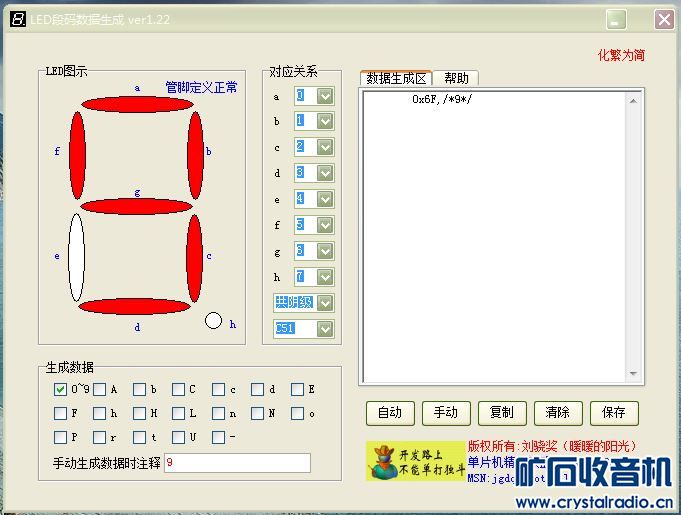This screenshot has width=681, height=515.
Task: Open the segment b bit dropdown
Action: (325, 121)
